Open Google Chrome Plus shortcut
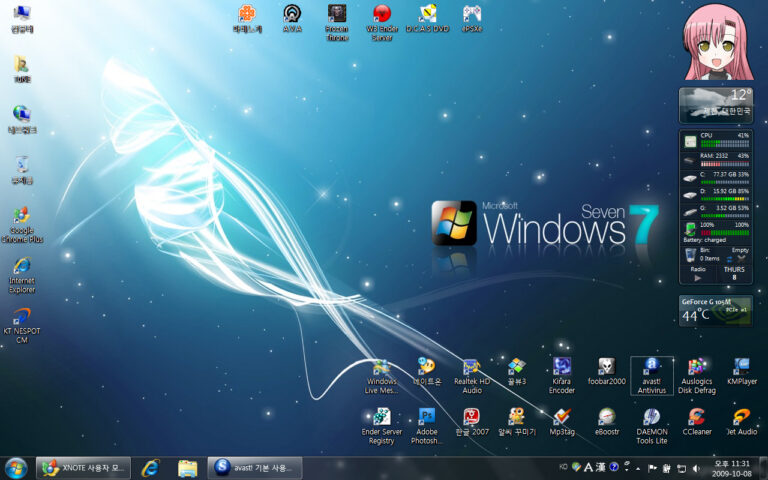 pos(22,225)
